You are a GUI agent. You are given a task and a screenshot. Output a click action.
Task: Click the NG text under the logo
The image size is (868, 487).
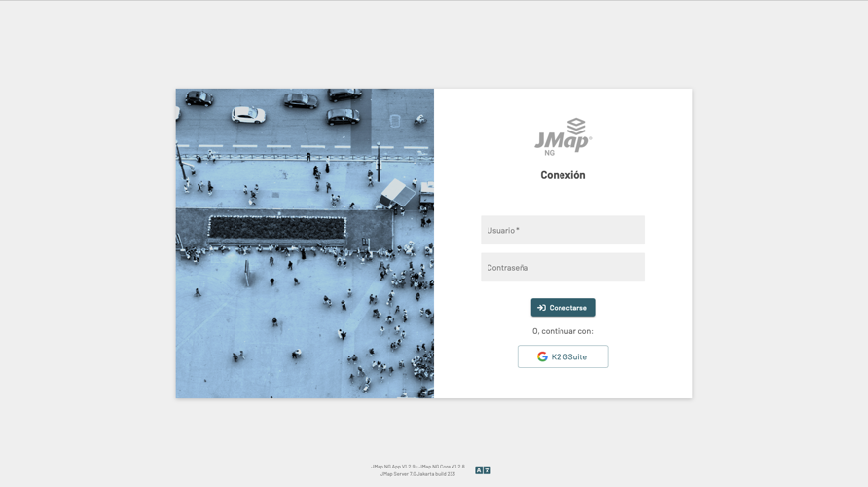coord(549,153)
